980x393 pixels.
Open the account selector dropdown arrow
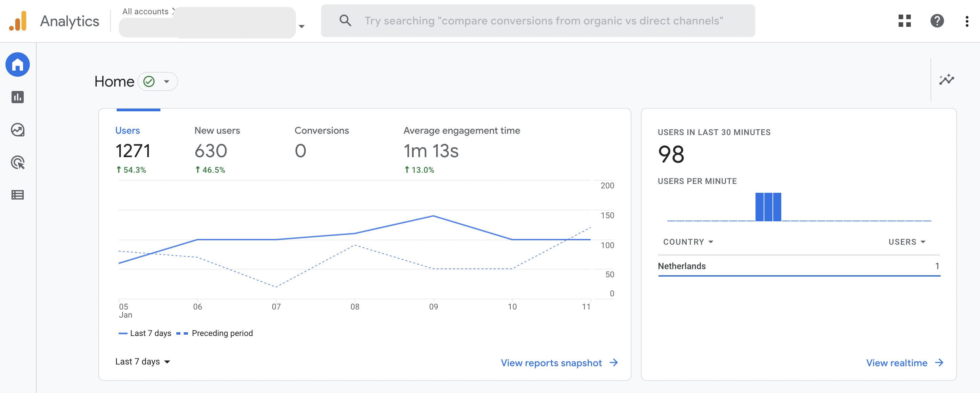[301, 26]
